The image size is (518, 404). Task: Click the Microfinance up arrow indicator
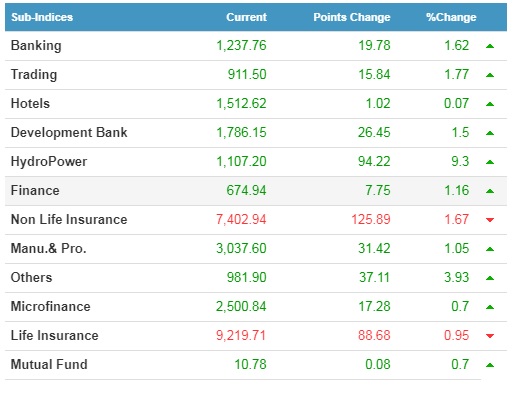[x=490, y=307]
